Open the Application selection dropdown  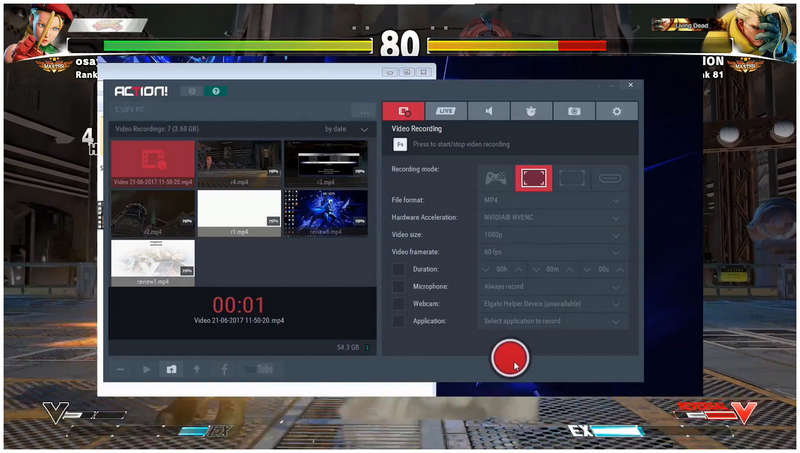553,321
